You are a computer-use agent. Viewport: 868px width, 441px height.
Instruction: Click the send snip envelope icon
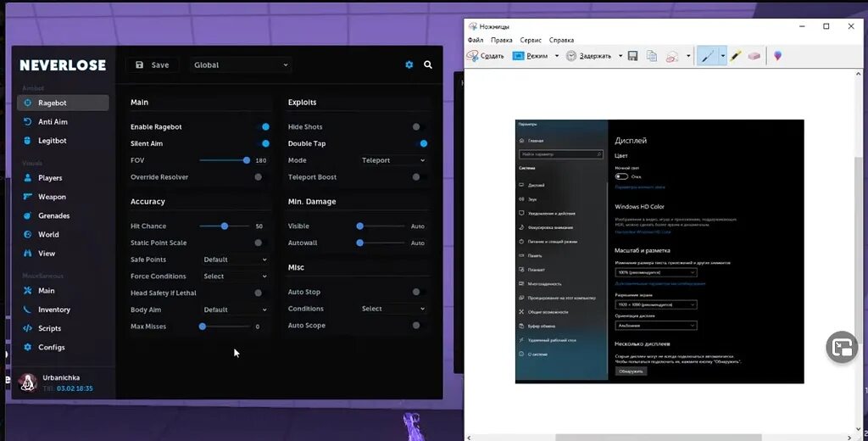tap(672, 56)
